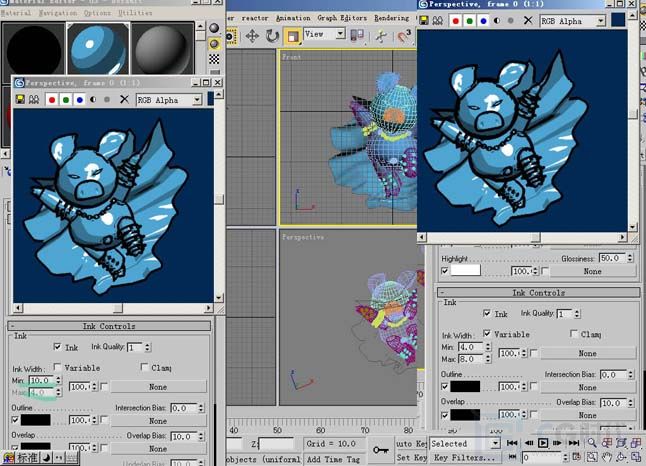This screenshot has height=466, width=646.
Task: Select the Pan view hand tool
Action: coord(606,457)
